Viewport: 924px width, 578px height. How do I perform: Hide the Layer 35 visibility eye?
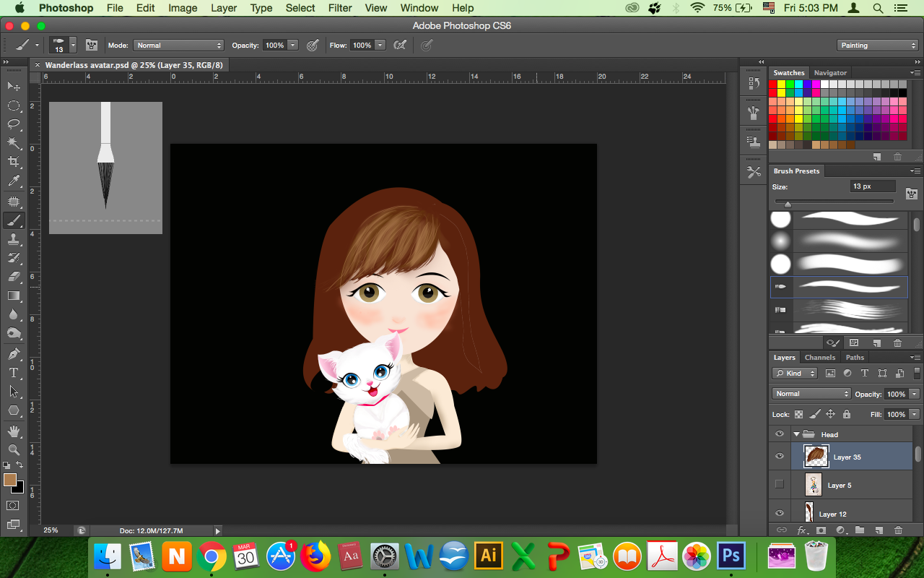tap(779, 457)
